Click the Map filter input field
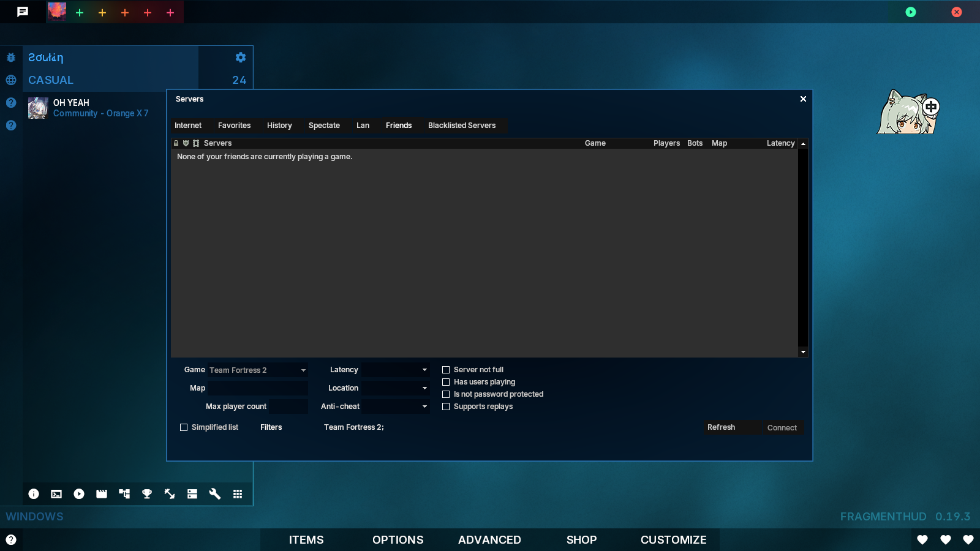The height and width of the screenshot is (551, 980). coord(258,388)
